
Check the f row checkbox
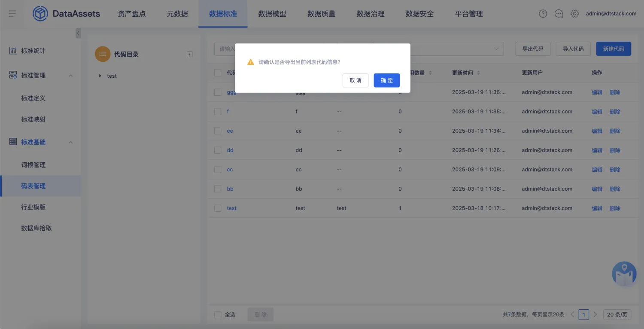pos(218,111)
